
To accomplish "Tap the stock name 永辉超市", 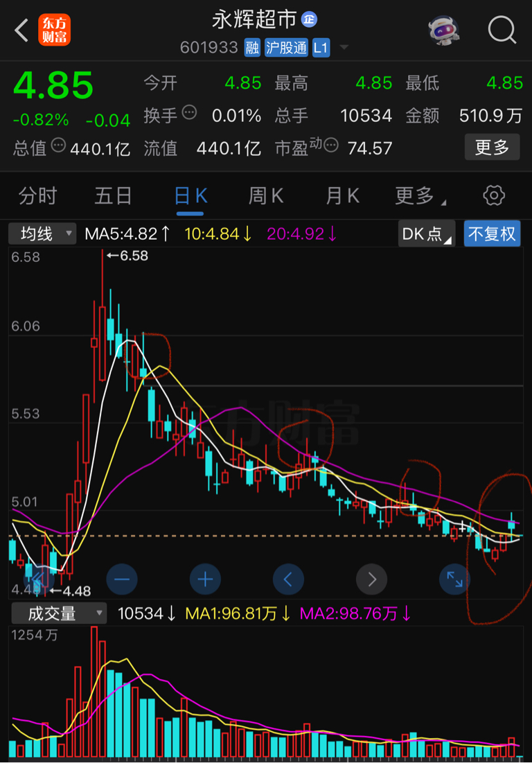I will pyautogui.click(x=254, y=19).
